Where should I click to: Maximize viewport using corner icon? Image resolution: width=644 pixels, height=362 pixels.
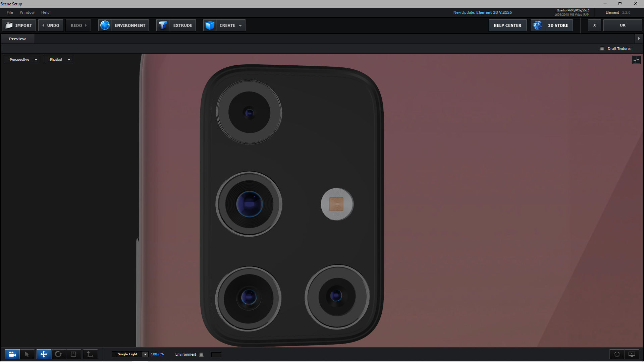(636, 60)
